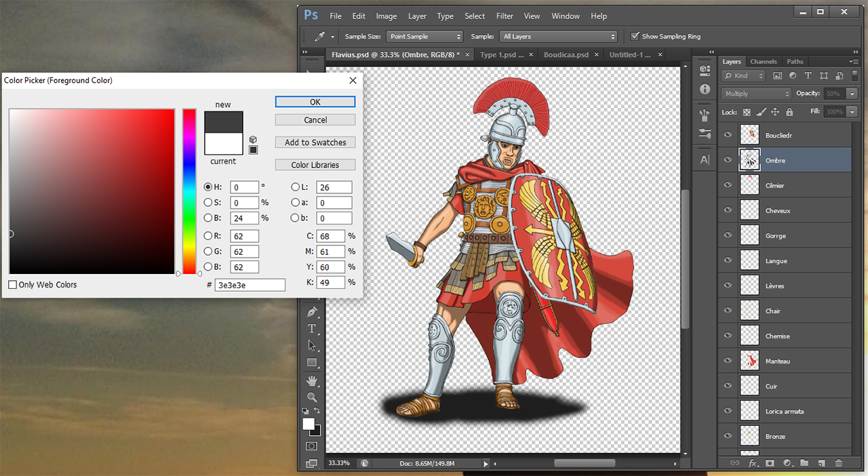Open the Sample Size dropdown

point(425,37)
